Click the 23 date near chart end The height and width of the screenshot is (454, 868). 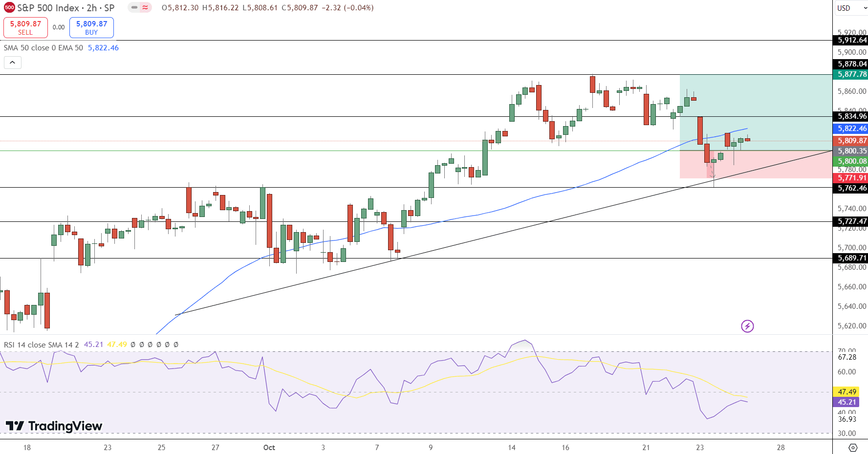pyautogui.click(x=700, y=448)
